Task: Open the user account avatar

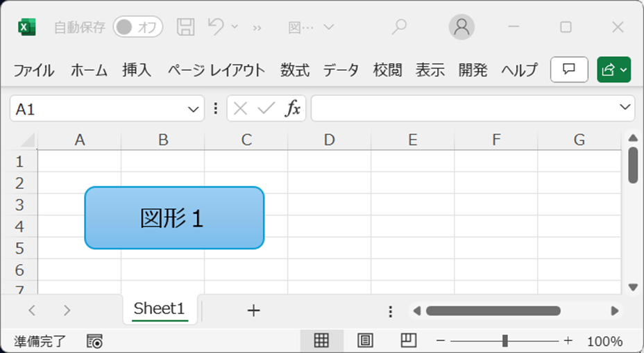Action: 461,26
